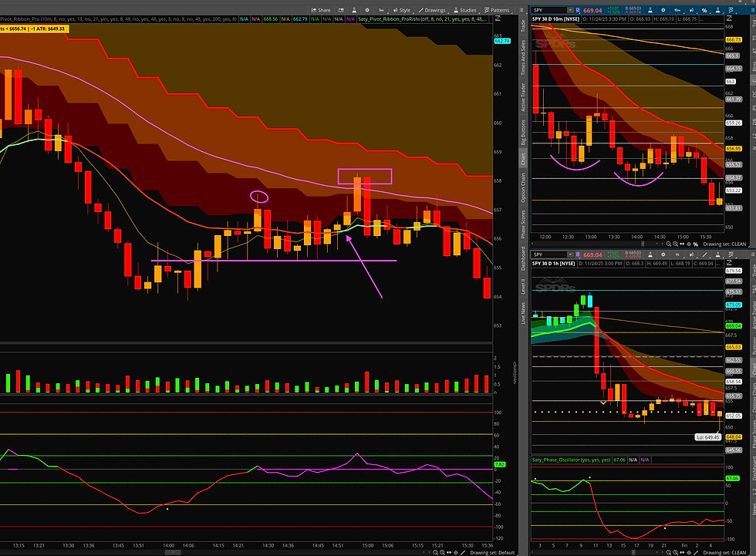
Task: Click the 10m chart horizontal scrollbar handle
Action: 643,244
